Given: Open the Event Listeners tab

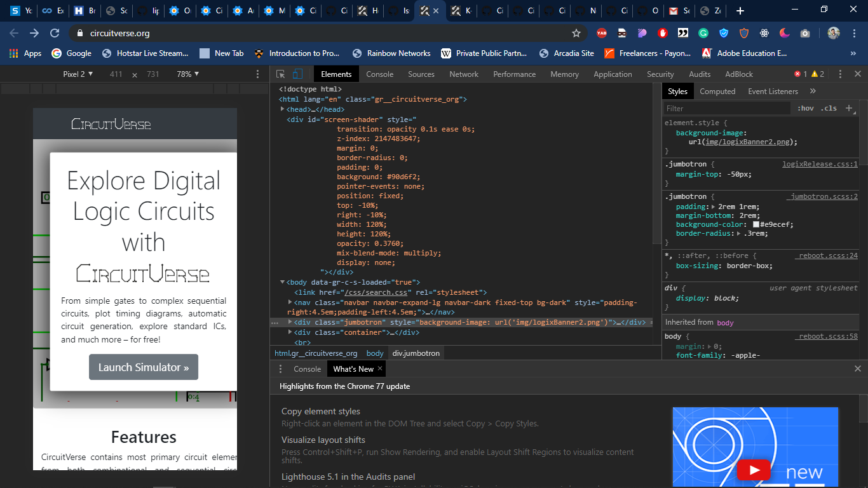Looking at the screenshot, I should (x=773, y=91).
